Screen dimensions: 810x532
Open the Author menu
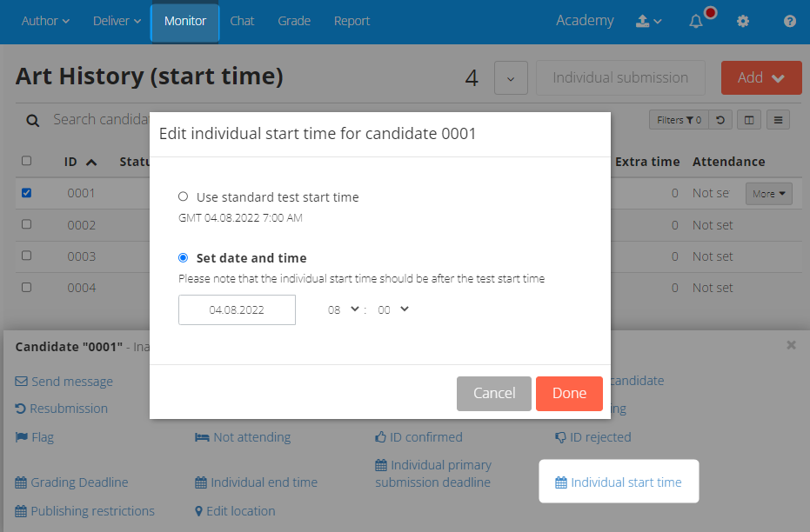click(45, 21)
